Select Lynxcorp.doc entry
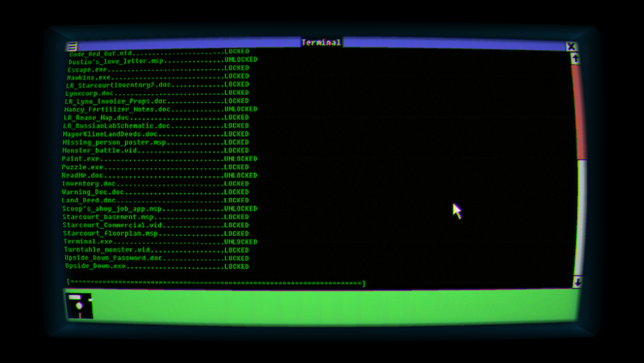 (157, 93)
